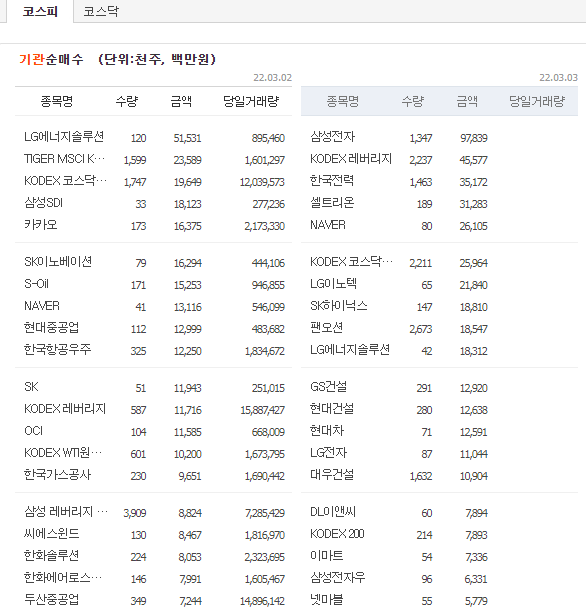Open the TIGER MSCI K… stock link
This screenshot has height=616, width=586.
pos(65,159)
